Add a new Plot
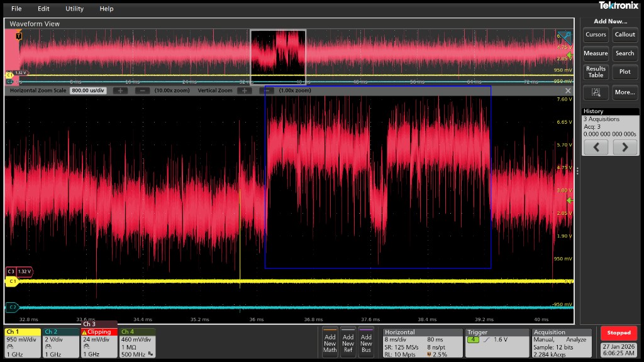Image resolution: width=644 pixels, height=362 pixels. [x=625, y=72]
